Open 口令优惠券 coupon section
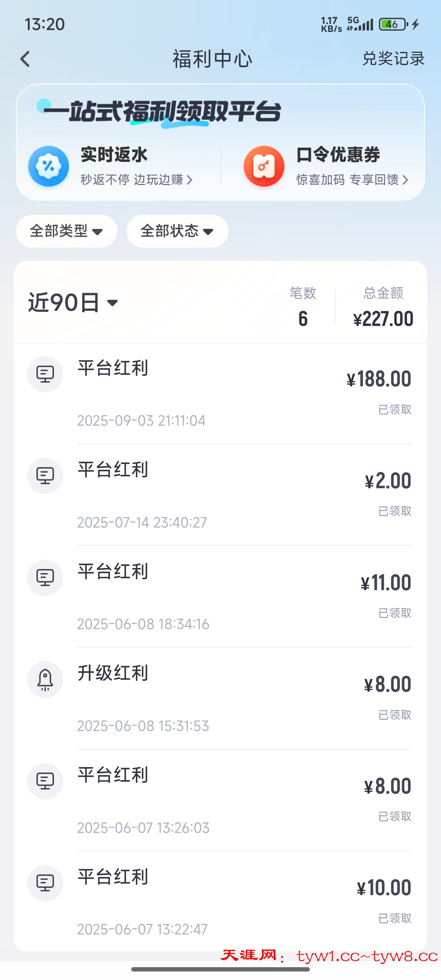The width and height of the screenshot is (441, 980). [x=338, y=155]
